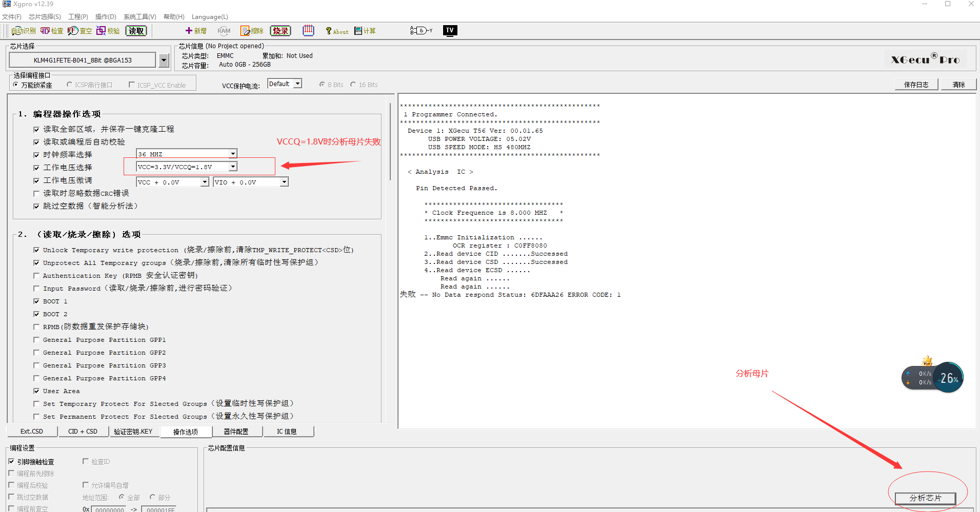Open the VCC protection current Default dropdown
Image resolution: width=980 pixels, height=512 pixels.
click(297, 84)
